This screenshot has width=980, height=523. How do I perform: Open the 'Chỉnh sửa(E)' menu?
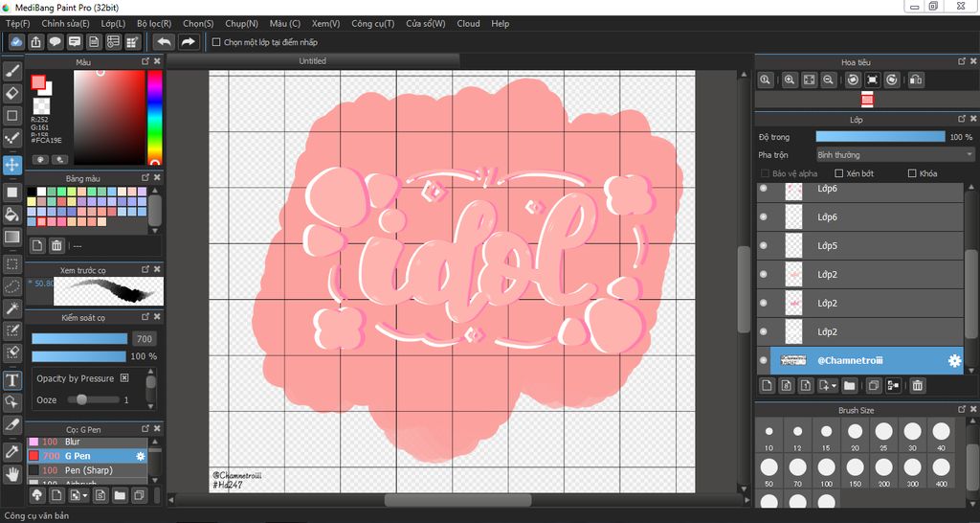pyautogui.click(x=66, y=24)
